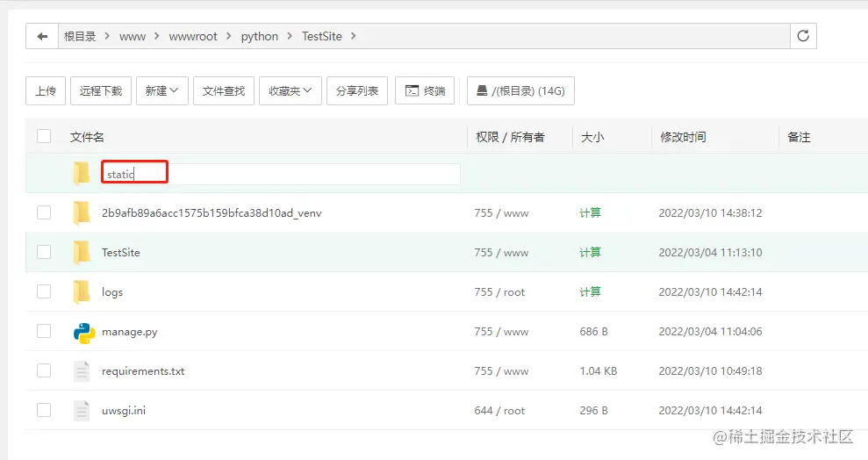
Task: Click the 文件查找 button
Action: (x=224, y=90)
